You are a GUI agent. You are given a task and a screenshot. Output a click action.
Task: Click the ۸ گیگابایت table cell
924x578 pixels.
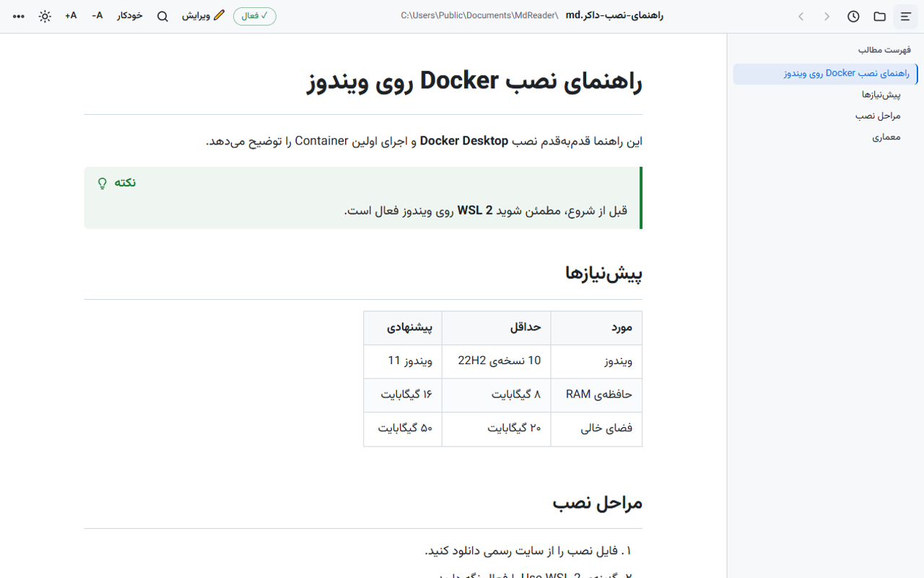pyautogui.click(x=496, y=394)
